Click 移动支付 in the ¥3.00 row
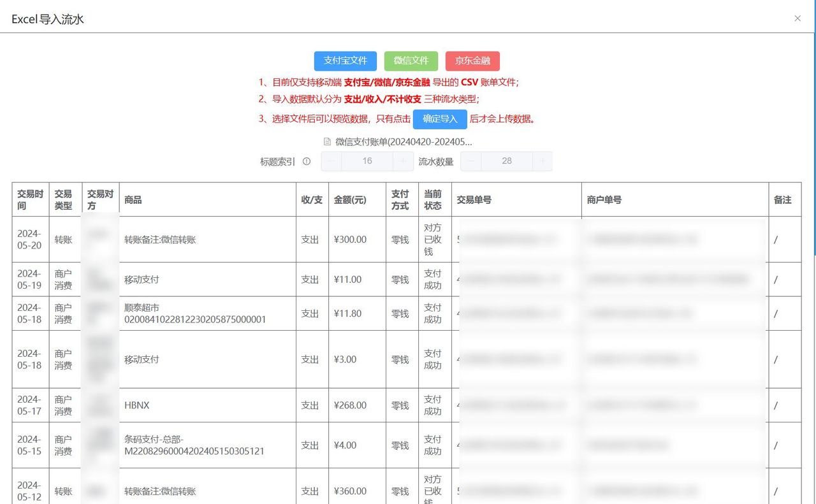Screen dimensions: 816x504 coord(142,359)
